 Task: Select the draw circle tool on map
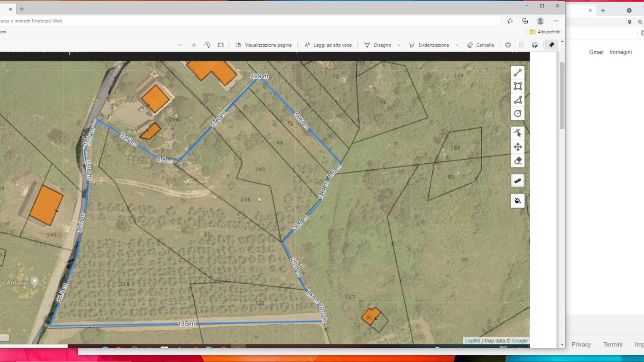518,114
